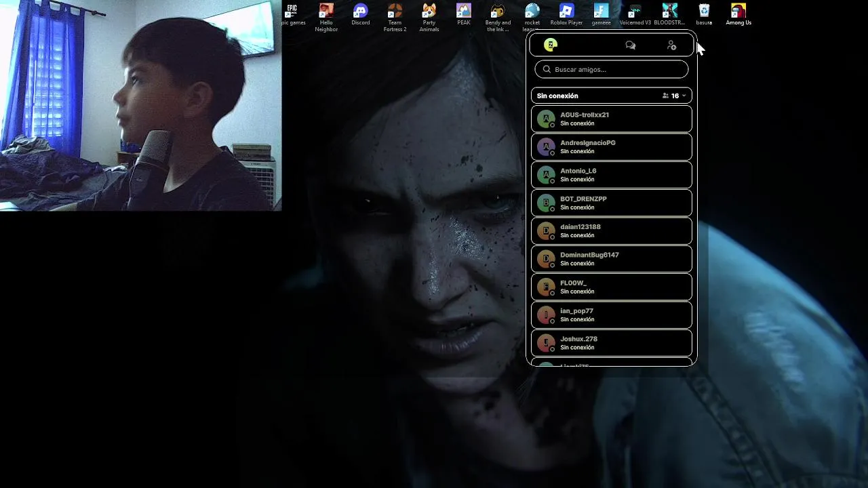Open the Discord desktop shortcut

coord(361,16)
